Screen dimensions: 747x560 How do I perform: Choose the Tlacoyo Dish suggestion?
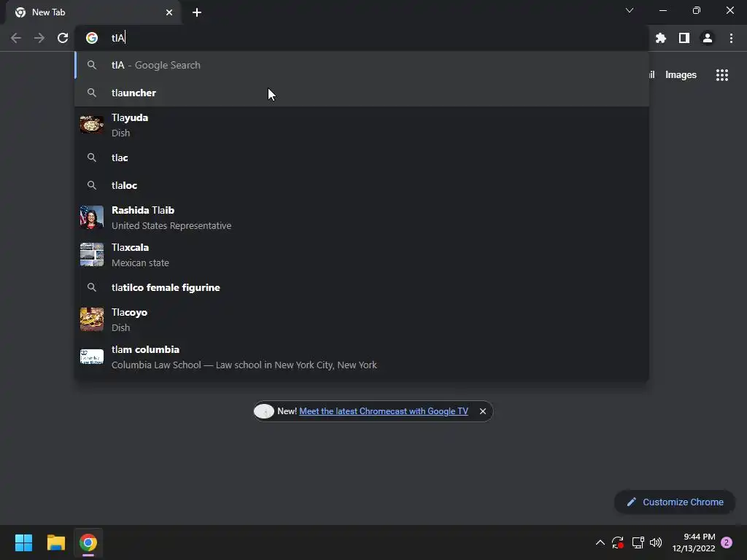pyautogui.click(x=362, y=319)
